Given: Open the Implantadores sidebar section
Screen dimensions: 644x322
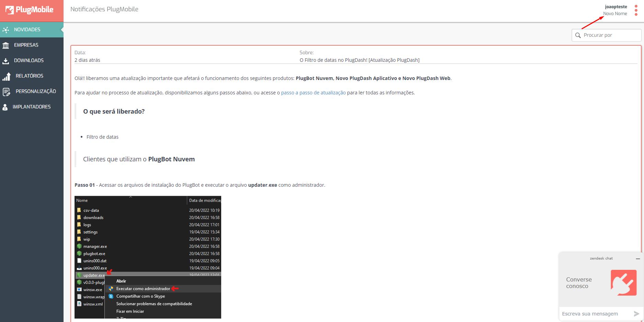Looking at the screenshot, I should 32,107.
